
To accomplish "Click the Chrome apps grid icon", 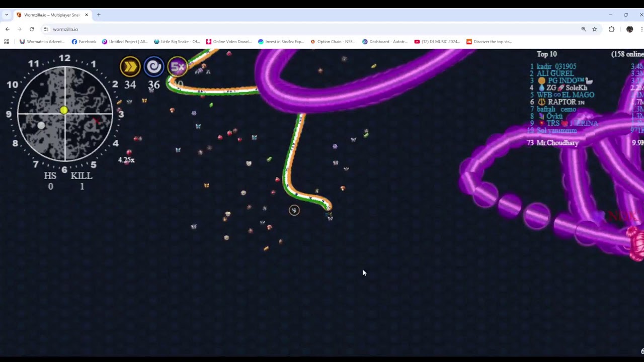I will [x=7, y=42].
